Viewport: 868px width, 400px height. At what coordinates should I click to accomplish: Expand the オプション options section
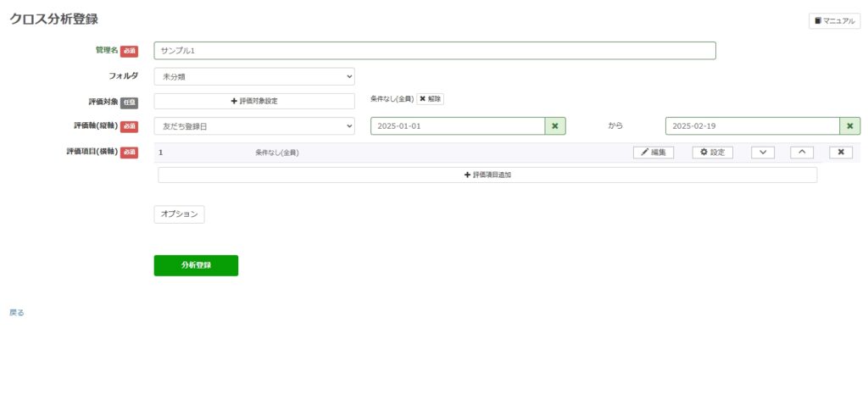[x=179, y=214]
